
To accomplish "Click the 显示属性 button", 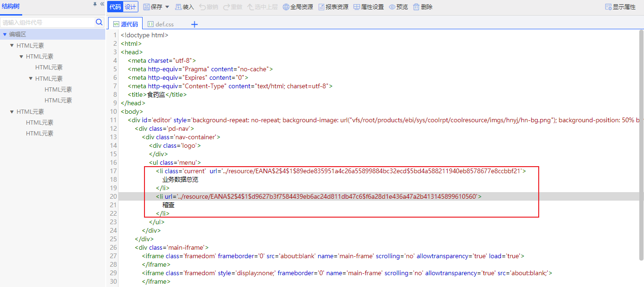I will [x=620, y=7].
